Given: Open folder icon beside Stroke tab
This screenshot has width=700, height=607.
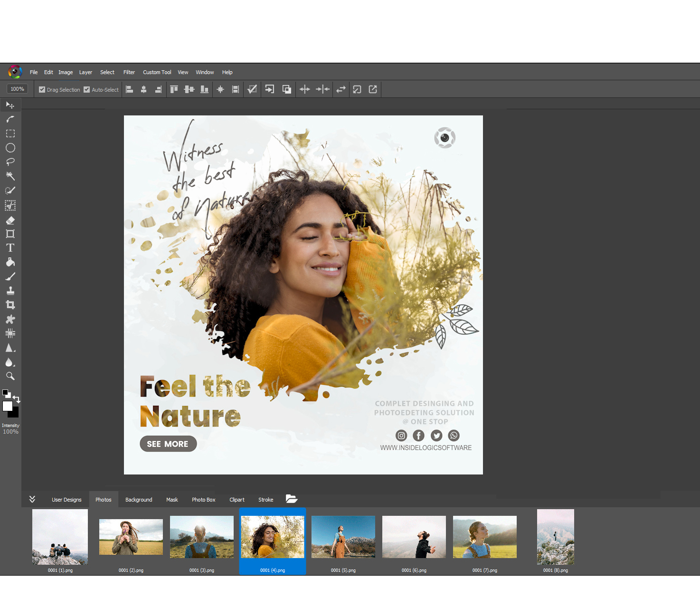Looking at the screenshot, I should 292,499.
